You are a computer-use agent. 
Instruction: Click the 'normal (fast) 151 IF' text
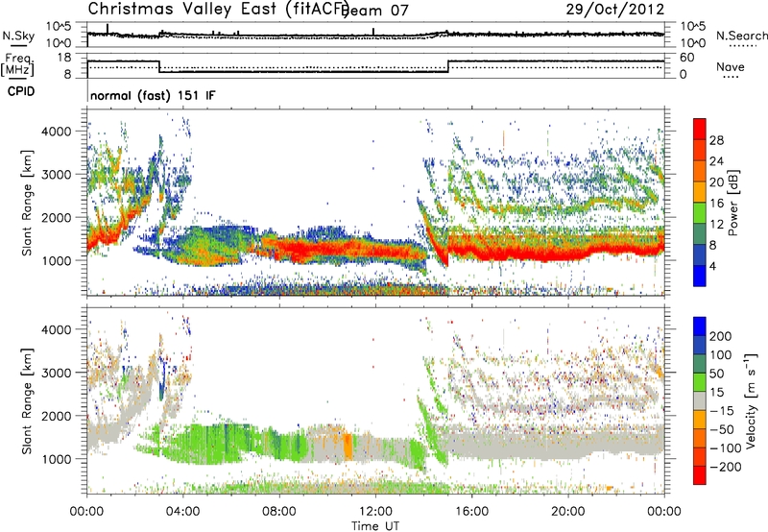tap(153, 95)
